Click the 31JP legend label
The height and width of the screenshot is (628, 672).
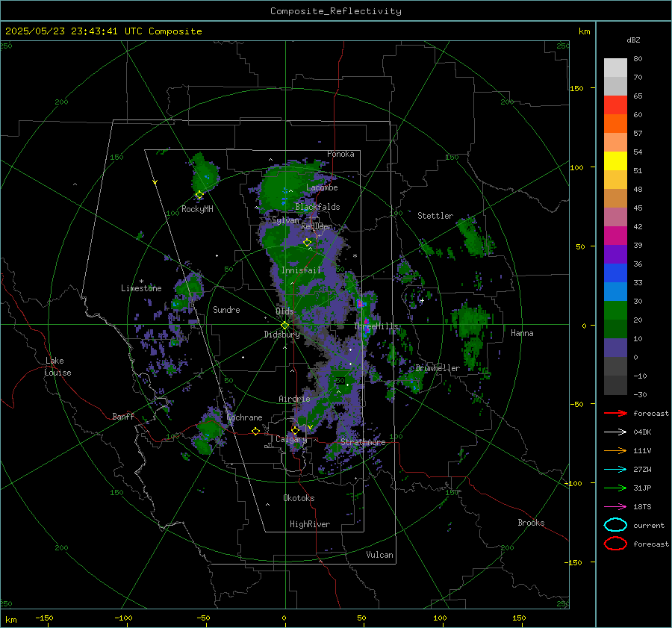coord(642,488)
